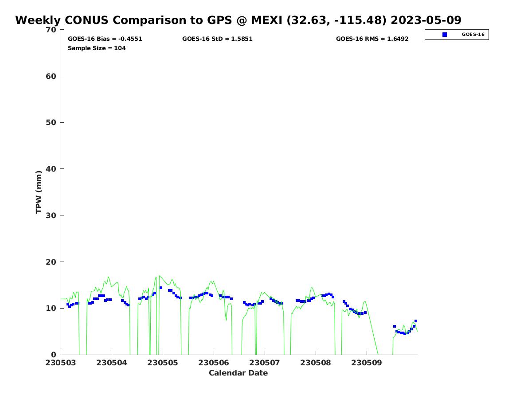Click the y-axis tick label 40
This screenshot has width=532, height=399.
pyautogui.click(x=51, y=169)
